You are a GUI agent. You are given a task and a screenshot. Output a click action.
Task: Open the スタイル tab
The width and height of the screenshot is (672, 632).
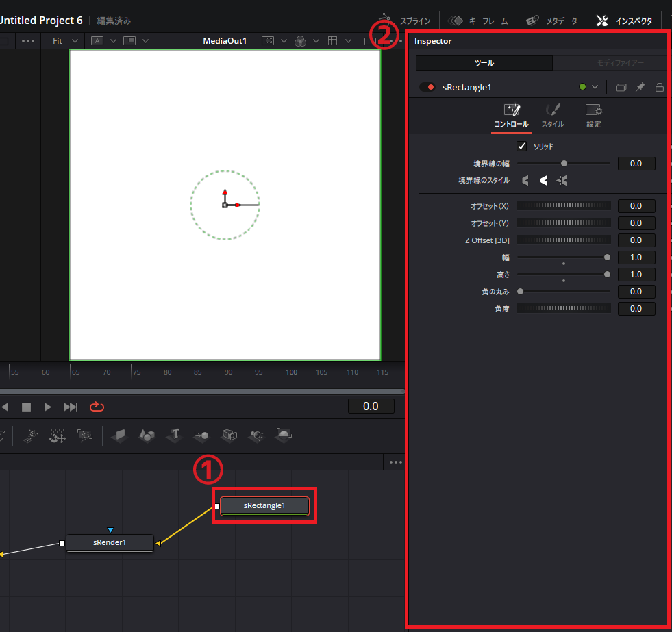(x=552, y=116)
